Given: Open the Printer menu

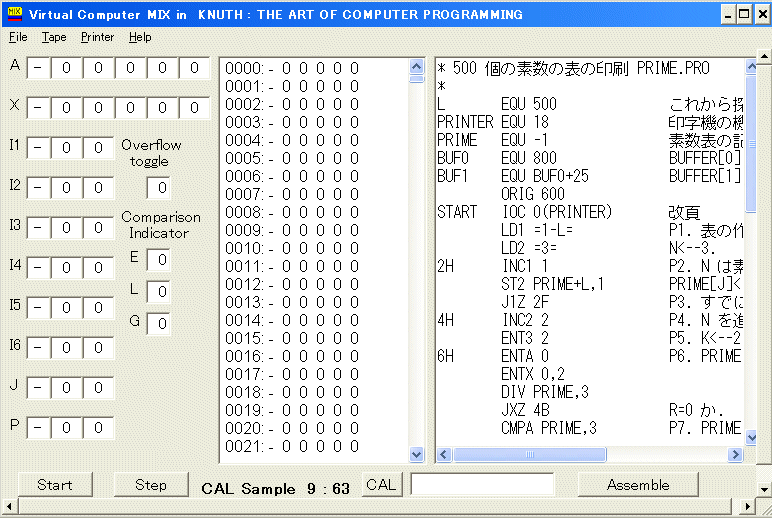Looking at the screenshot, I should click(x=97, y=37).
